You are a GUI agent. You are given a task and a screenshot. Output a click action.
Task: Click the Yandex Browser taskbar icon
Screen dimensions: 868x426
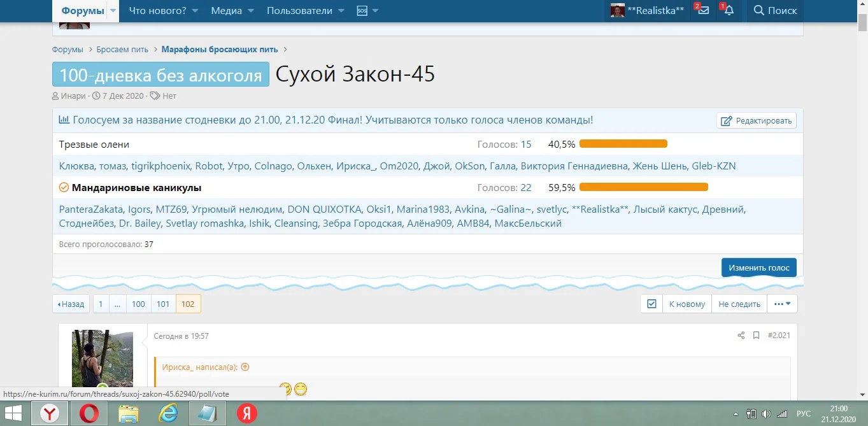pyautogui.click(x=48, y=413)
